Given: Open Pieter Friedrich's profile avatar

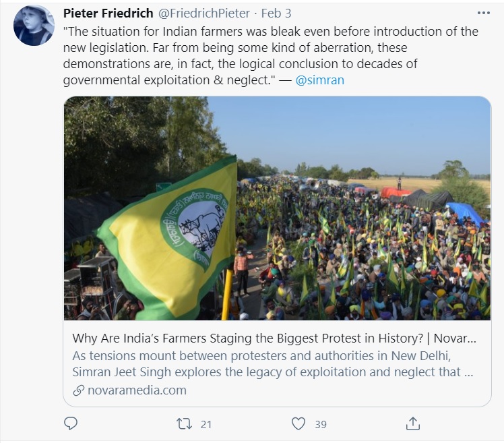Looking at the screenshot, I should [34, 26].
